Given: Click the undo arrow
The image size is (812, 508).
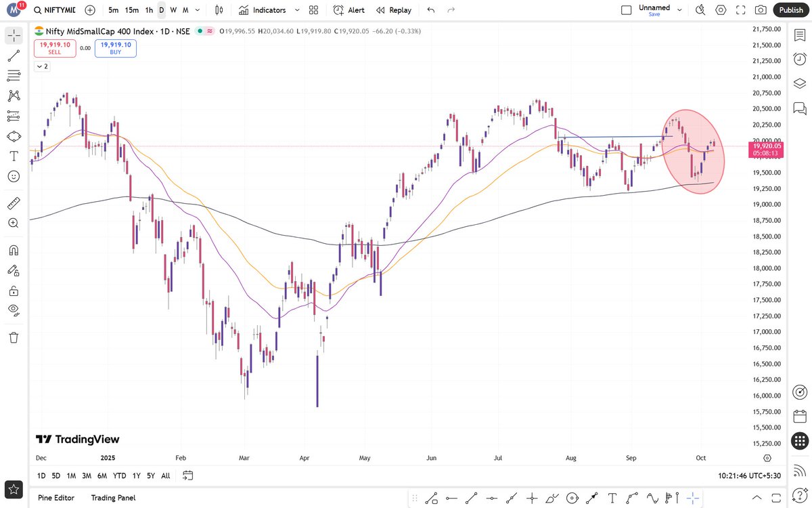Looking at the screenshot, I should 431,10.
